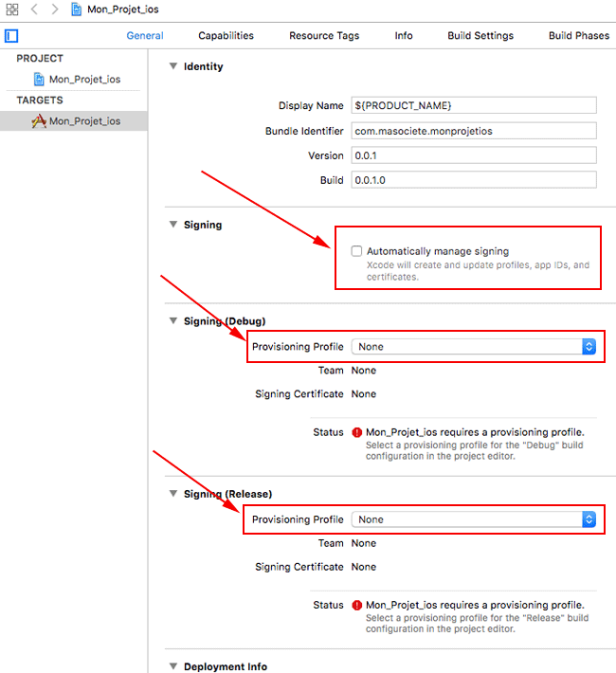Go back with the left chevron
The image size is (616, 673).
[x=34, y=9]
